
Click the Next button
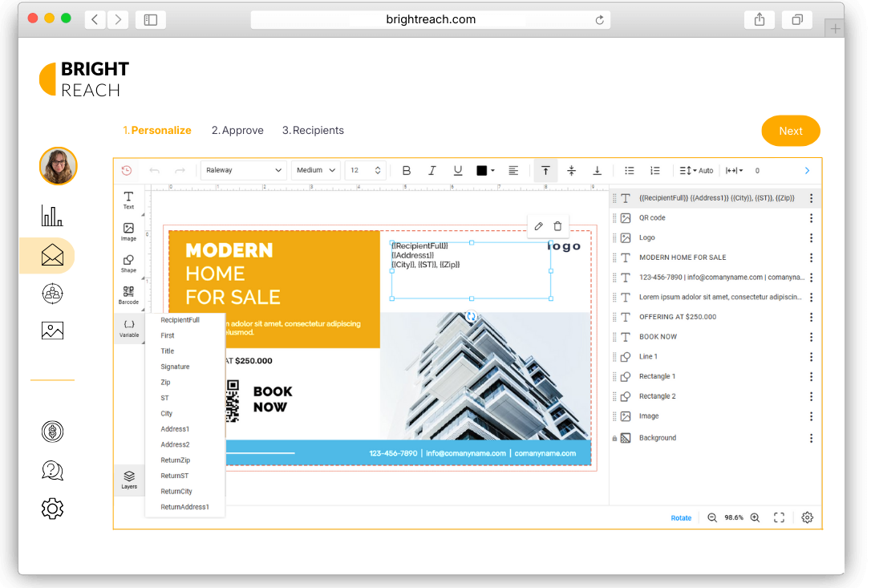[x=791, y=130]
